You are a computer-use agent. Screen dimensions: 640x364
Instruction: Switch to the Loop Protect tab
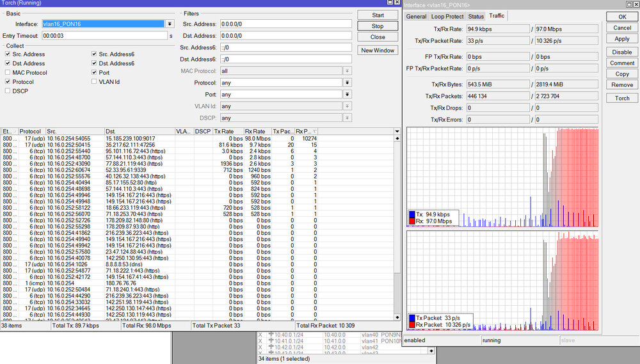click(447, 16)
